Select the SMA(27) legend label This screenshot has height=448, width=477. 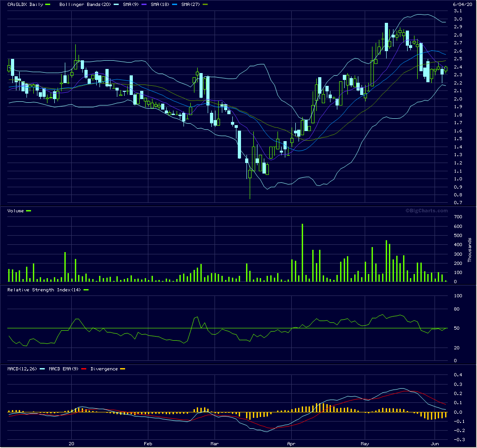point(190,5)
